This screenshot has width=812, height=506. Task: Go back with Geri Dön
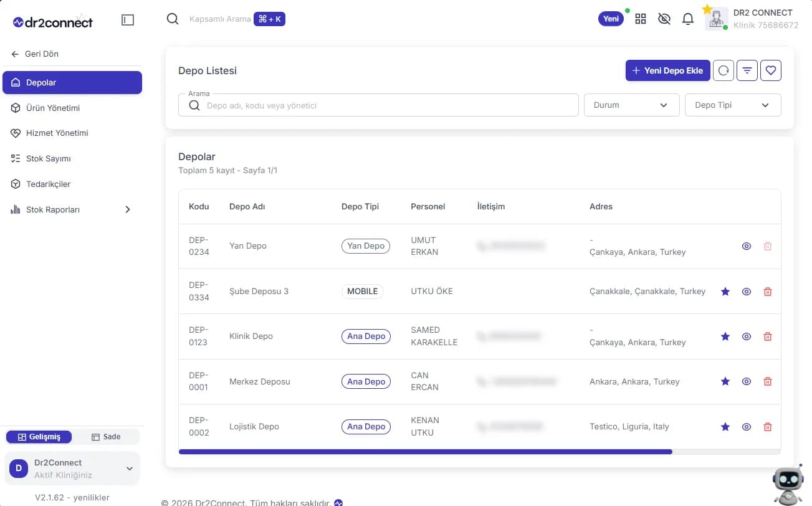pos(35,54)
